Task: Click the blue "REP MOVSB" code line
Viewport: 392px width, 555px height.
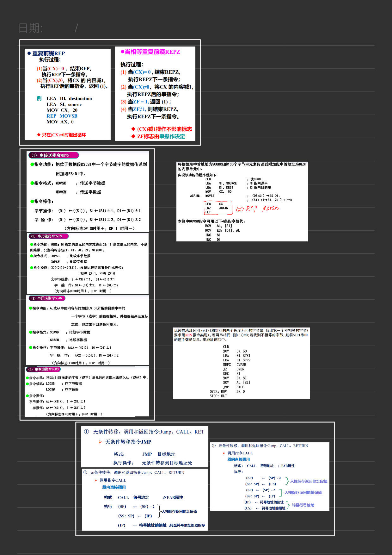Action: tap(62, 116)
